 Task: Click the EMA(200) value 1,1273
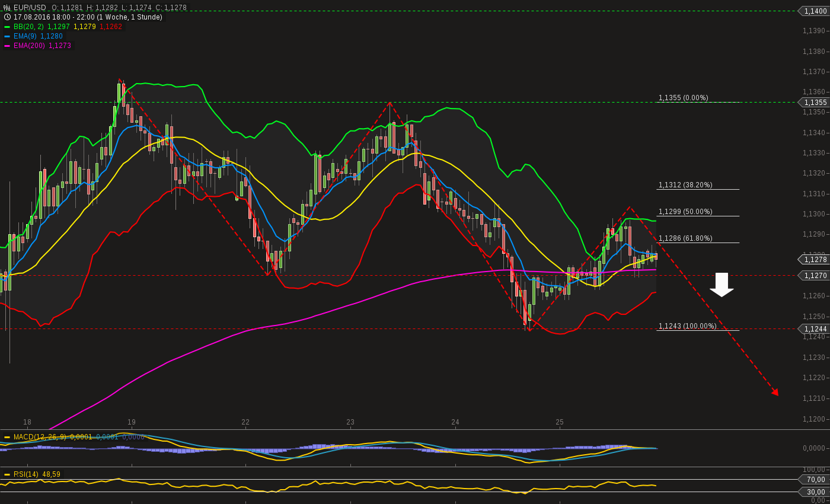click(x=60, y=46)
